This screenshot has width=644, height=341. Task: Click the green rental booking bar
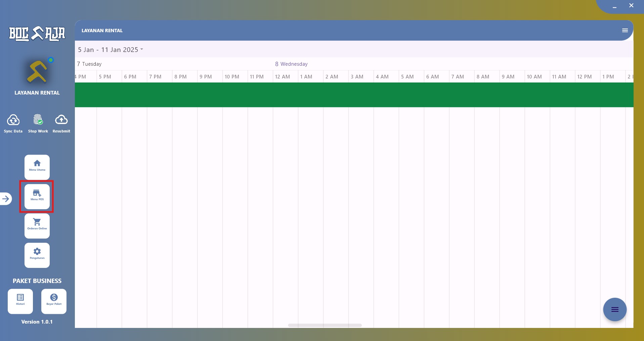click(354, 95)
